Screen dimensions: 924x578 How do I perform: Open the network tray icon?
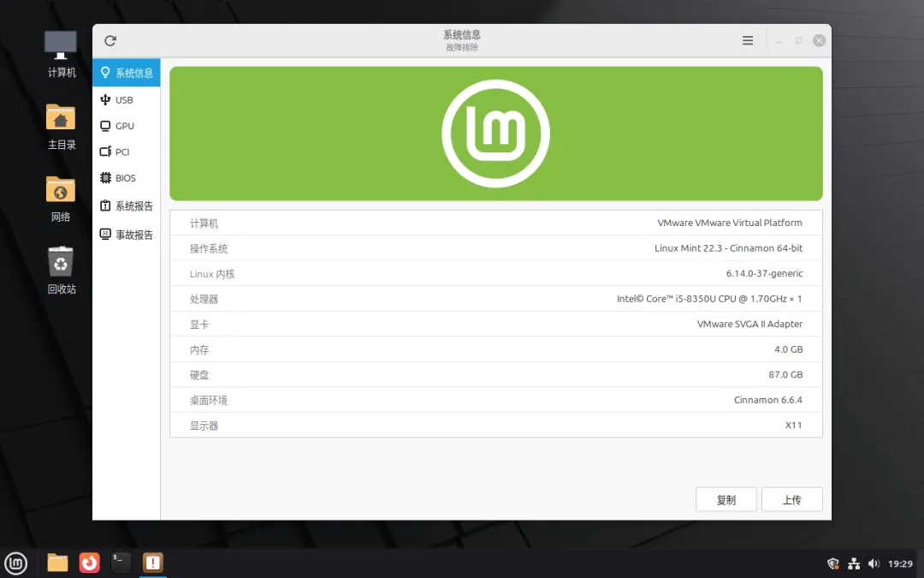pos(853,563)
